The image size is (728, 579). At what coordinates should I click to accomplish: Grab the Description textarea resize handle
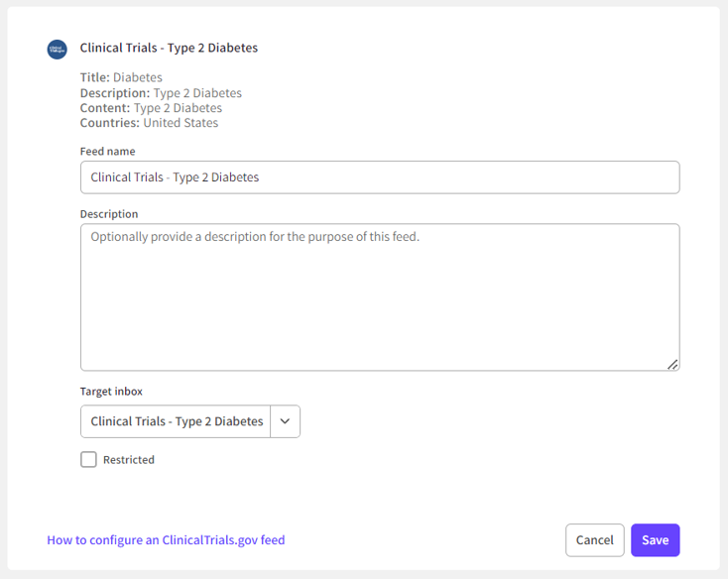pos(672,365)
